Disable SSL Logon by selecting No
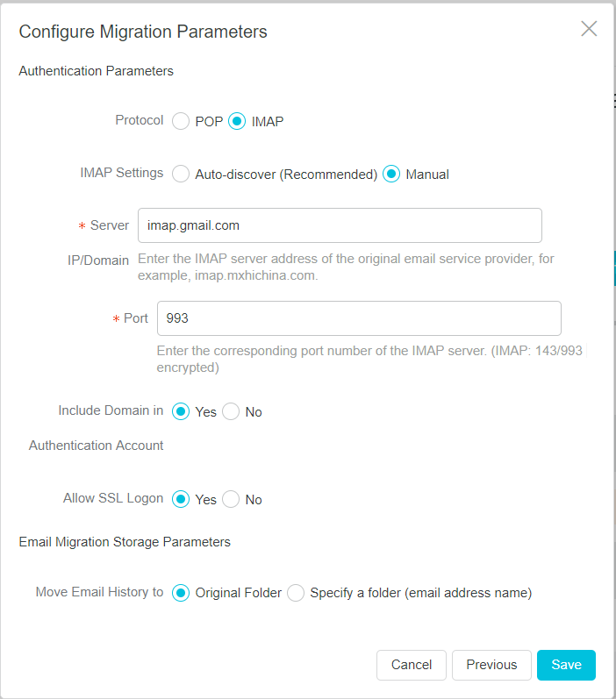 [231, 500]
